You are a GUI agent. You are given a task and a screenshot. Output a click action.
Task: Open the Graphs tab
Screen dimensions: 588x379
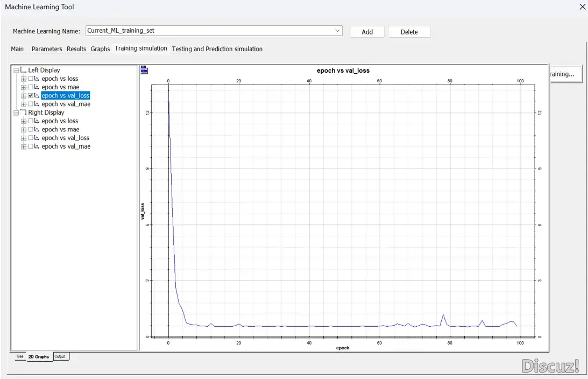point(100,49)
